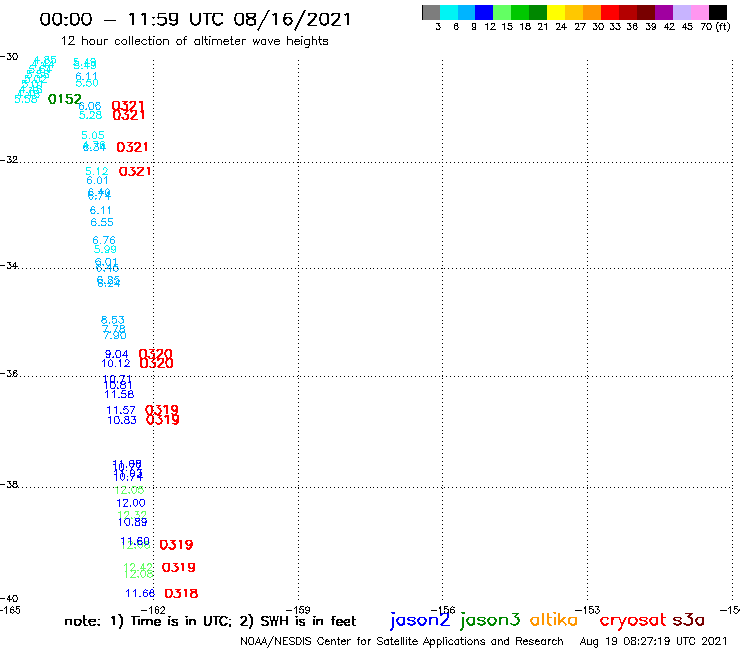Click the -38 latitude axis label

pyautogui.click(x=9, y=484)
